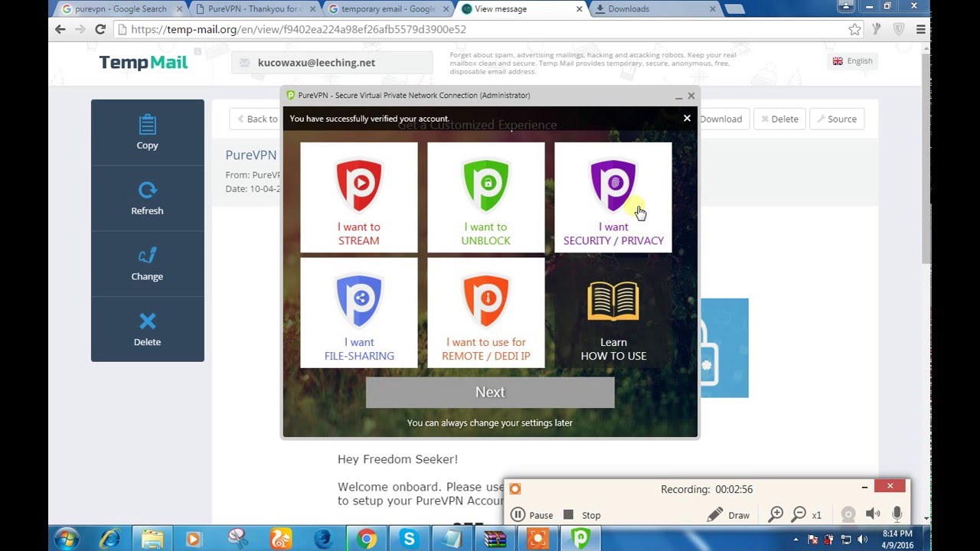Open the Chrome hamburger menu
This screenshot has width=980, height=551.
[921, 29]
